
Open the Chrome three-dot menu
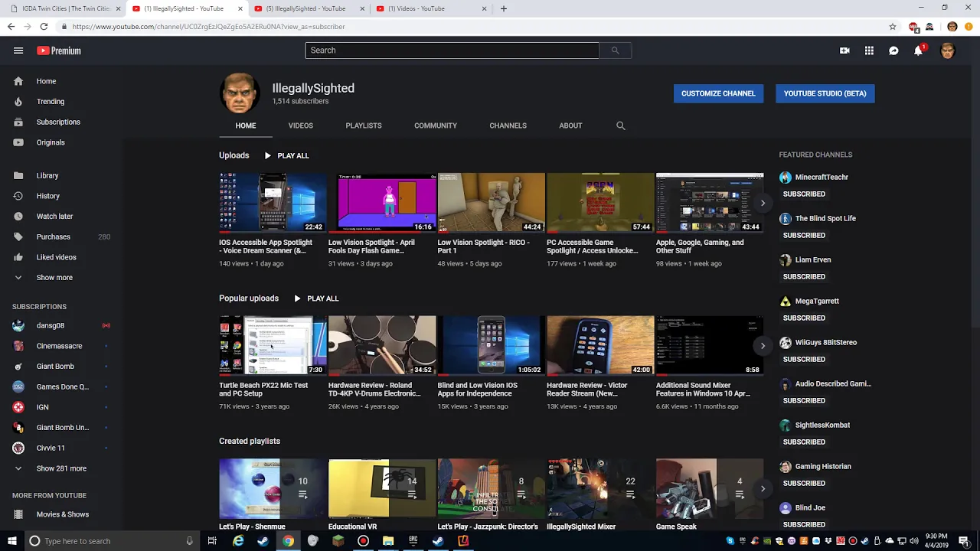[969, 27]
